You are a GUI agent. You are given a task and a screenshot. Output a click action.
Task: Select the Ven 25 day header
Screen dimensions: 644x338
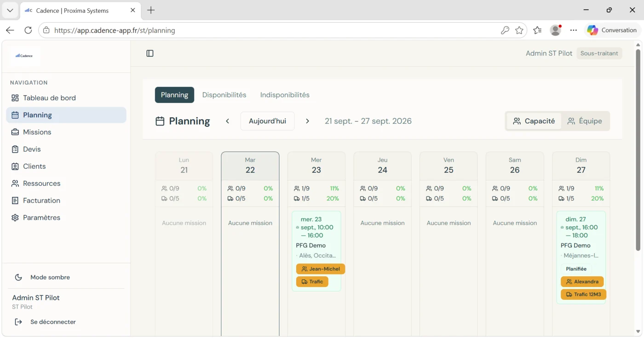[448, 166]
